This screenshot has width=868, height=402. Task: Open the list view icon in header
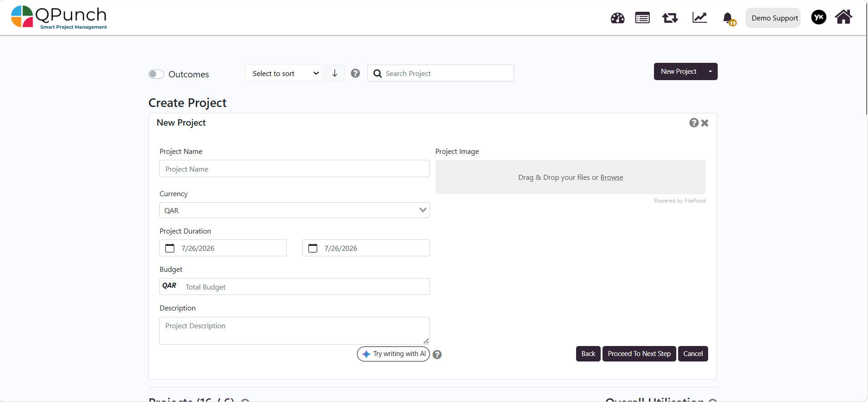[643, 18]
